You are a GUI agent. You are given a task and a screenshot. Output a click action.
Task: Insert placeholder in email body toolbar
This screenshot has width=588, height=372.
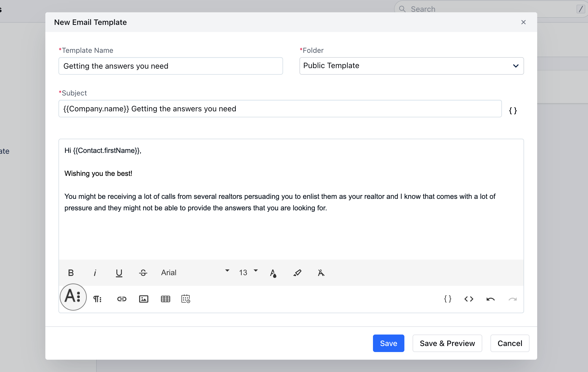448,299
